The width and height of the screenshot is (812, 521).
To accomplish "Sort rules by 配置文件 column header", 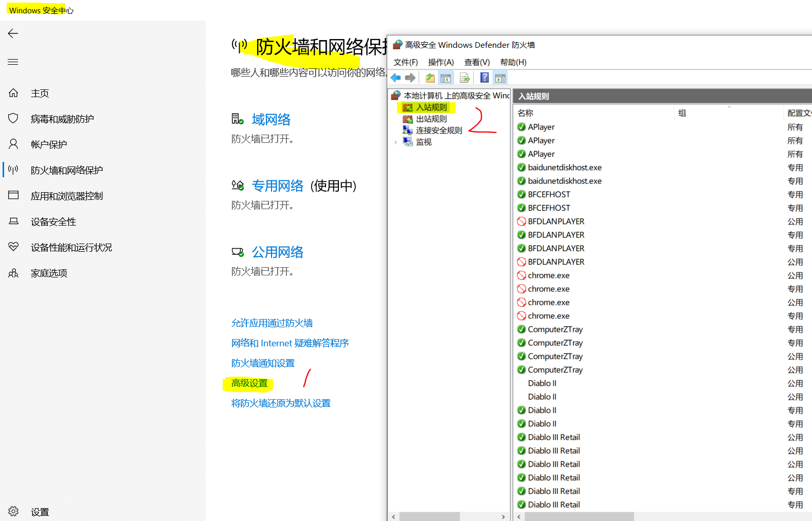I will pyautogui.click(x=799, y=113).
